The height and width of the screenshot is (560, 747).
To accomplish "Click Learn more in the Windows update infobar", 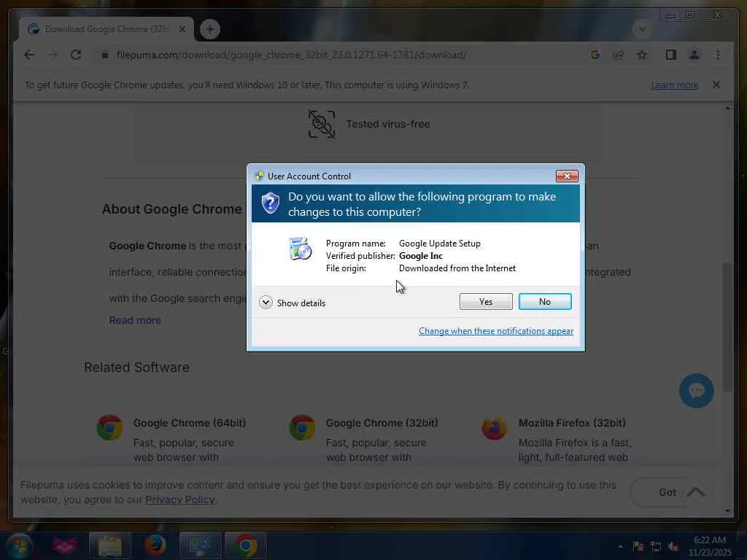I will pos(675,85).
